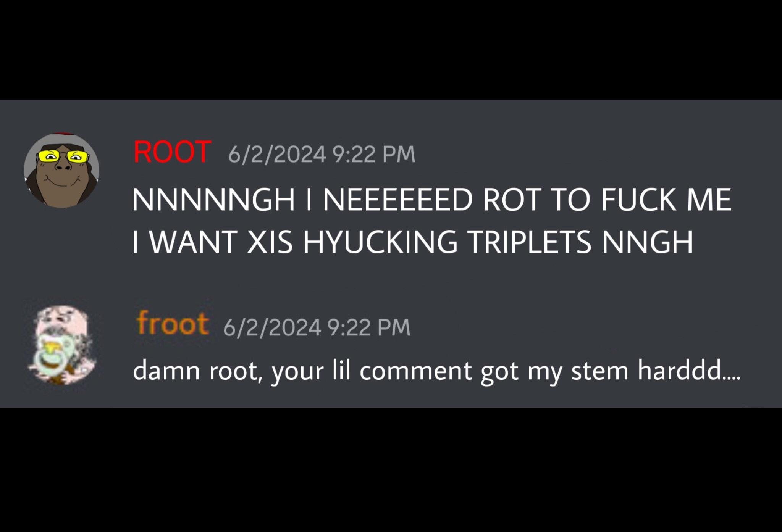Screen dimensions: 782x532
Task: Open ROOT's profile avatar with yellow glasses
Action: [x=61, y=170]
